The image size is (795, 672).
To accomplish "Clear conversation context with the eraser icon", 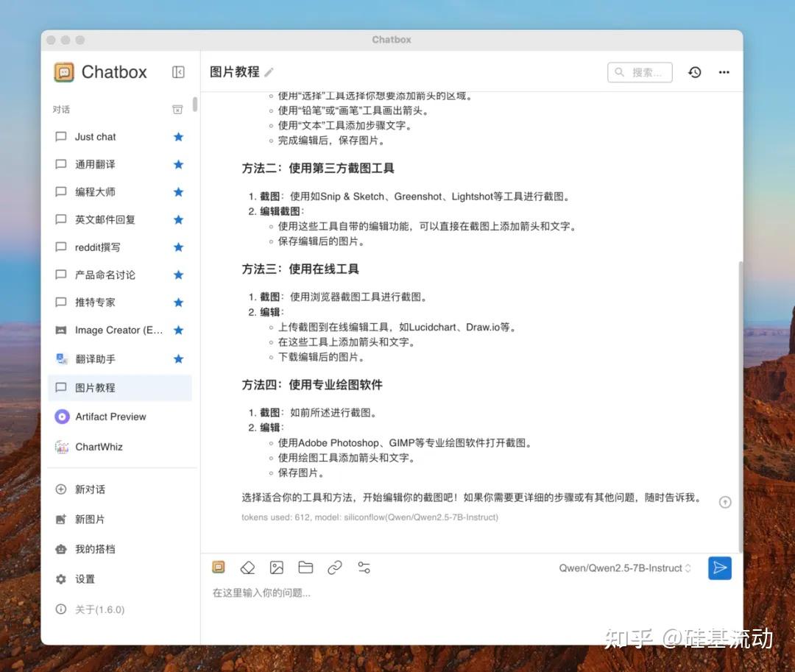I will (247, 567).
